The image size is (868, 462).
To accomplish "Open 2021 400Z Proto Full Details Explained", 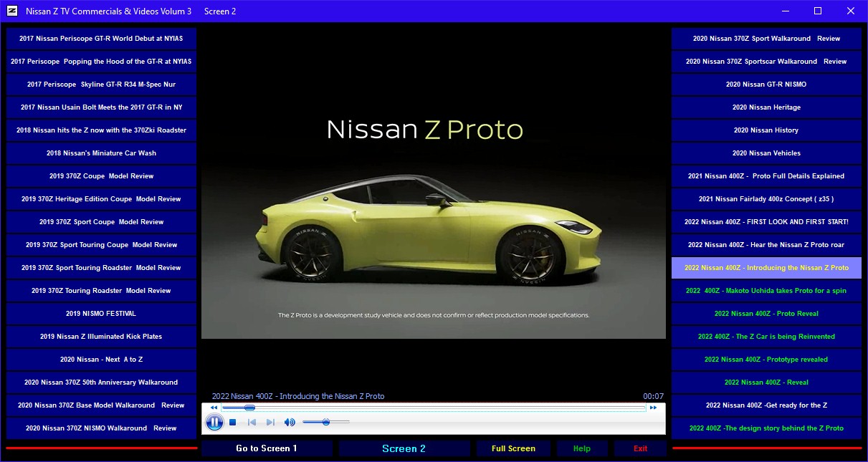I will pos(766,176).
